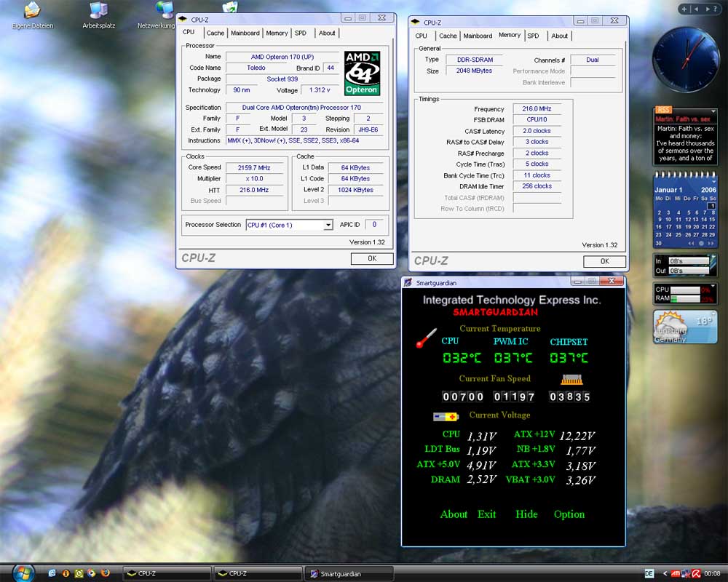Screen dimensions: 728x582
Task: Open SPD tab in right CPU-Z window
Action: click(x=533, y=36)
